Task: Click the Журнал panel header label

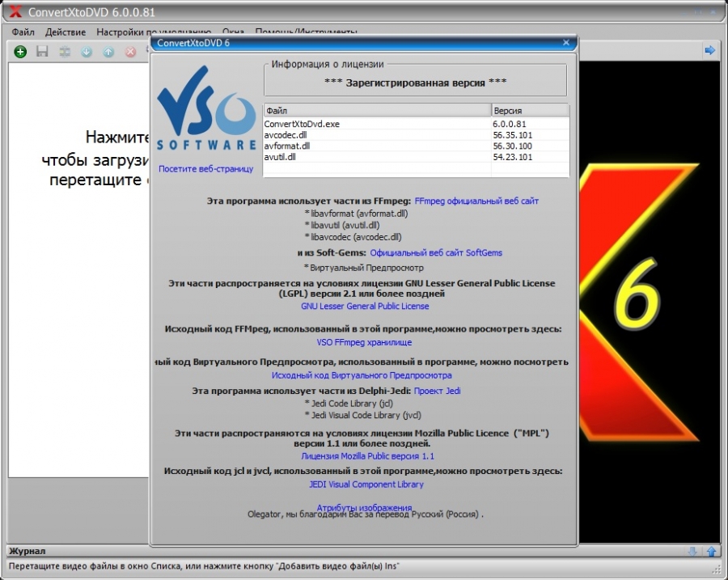Action: (x=28, y=551)
